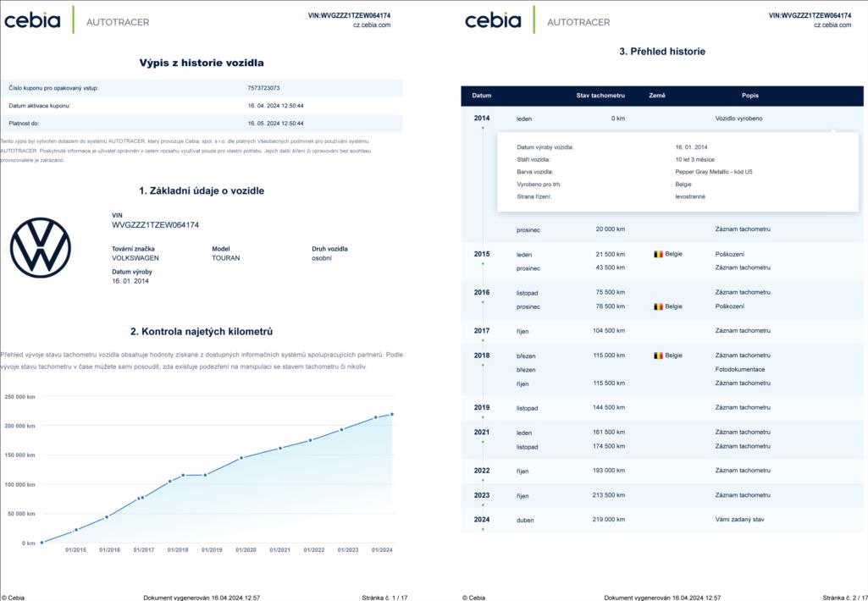Expand the 2014 leden 'Vozidlo vyrobeno' row
Image resolution: width=868 pixels, height=601 pixels.
tap(738, 119)
